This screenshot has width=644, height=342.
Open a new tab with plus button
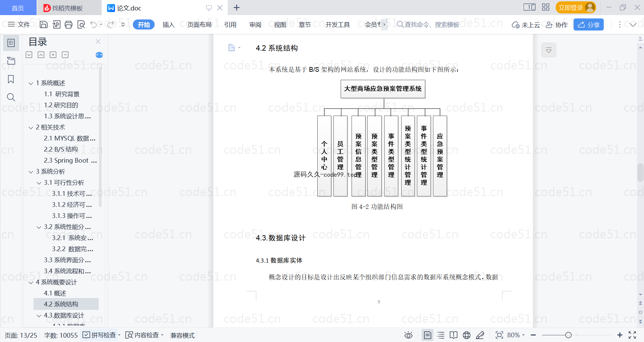(x=236, y=7)
